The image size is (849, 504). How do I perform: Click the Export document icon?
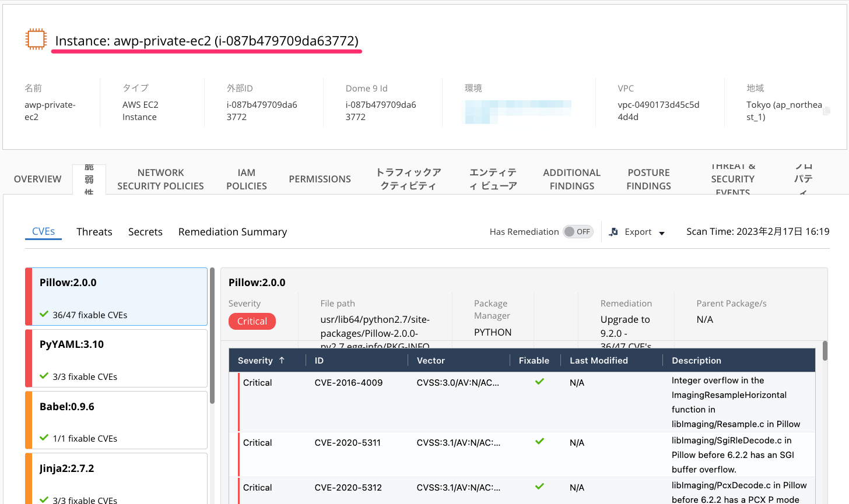click(x=613, y=232)
